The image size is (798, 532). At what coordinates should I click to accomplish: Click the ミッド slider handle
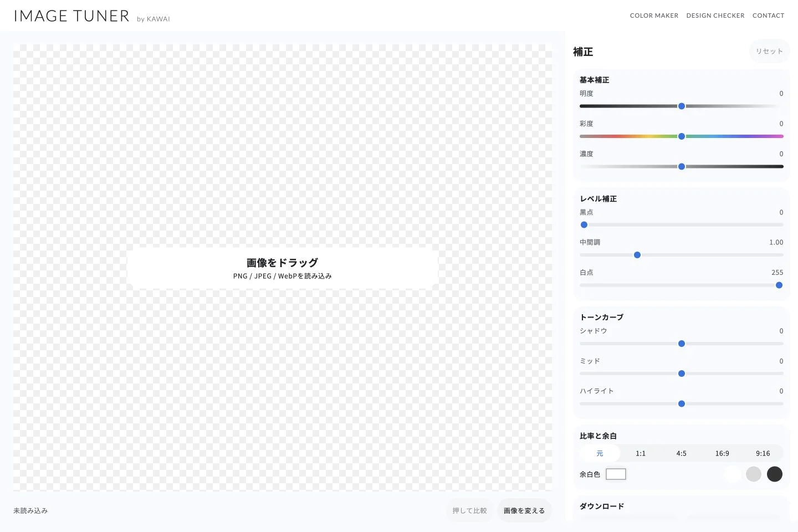click(682, 374)
